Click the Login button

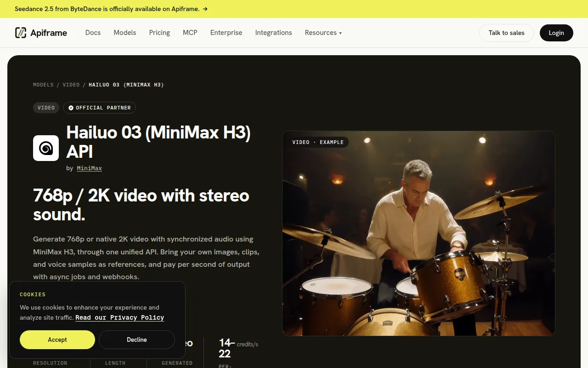point(556,33)
